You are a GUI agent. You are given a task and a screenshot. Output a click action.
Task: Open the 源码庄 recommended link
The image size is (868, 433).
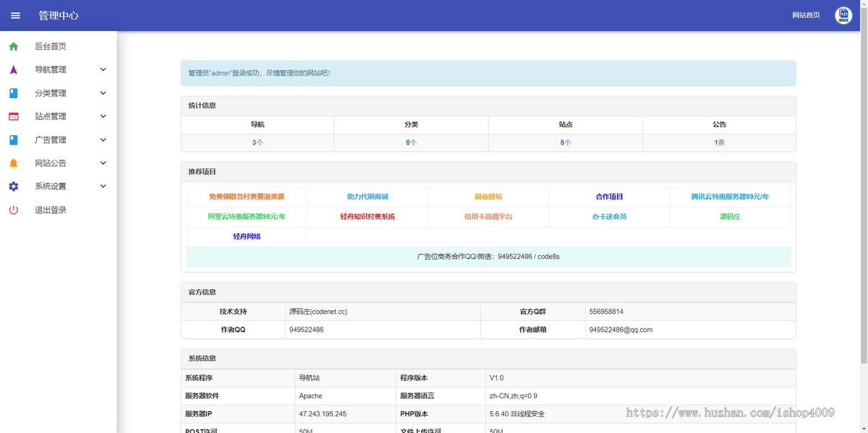[730, 217]
